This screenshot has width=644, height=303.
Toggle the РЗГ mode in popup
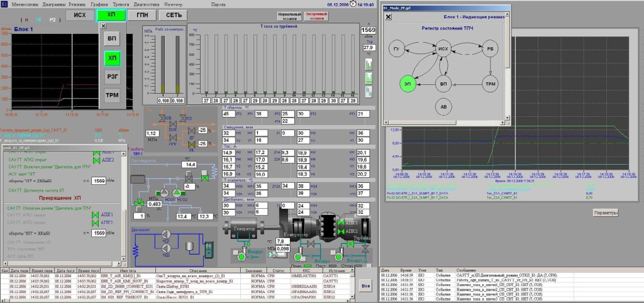click(x=112, y=76)
